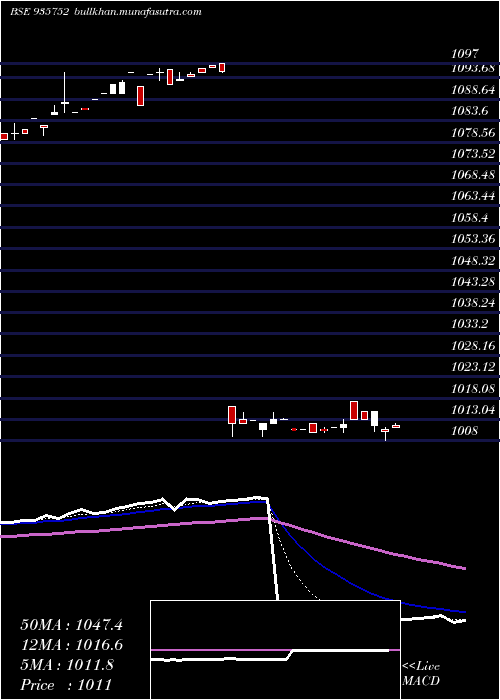
Task: Pick the 1038.24 price level label
Action: tap(473, 303)
